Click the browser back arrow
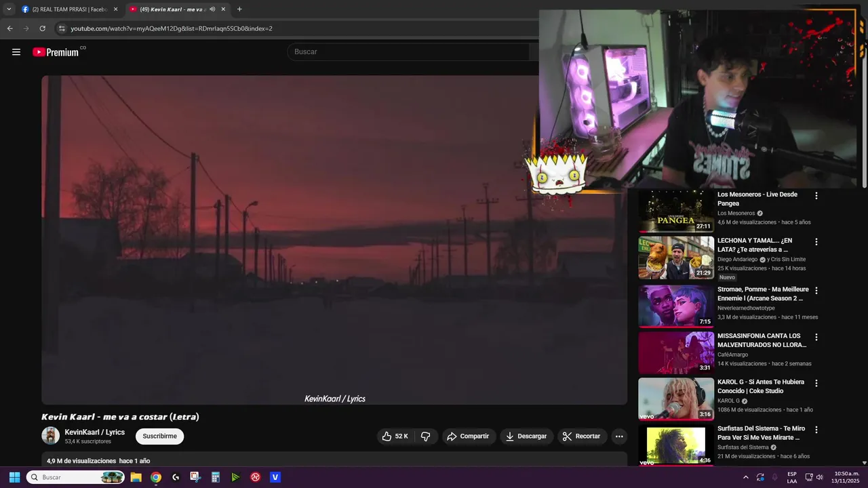Image resolution: width=868 pixels, height=488 pixels. click(x=9, y=28)
